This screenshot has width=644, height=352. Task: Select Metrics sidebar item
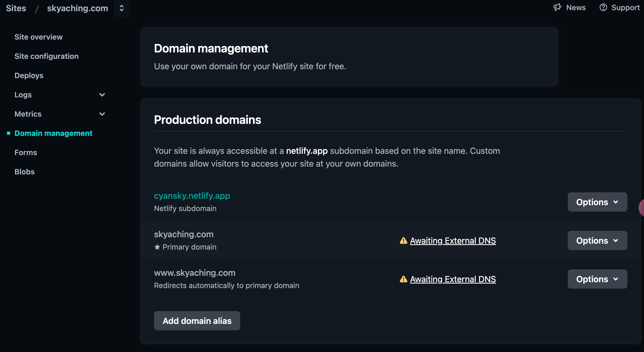pyautogui.click(x=28, y=114)
